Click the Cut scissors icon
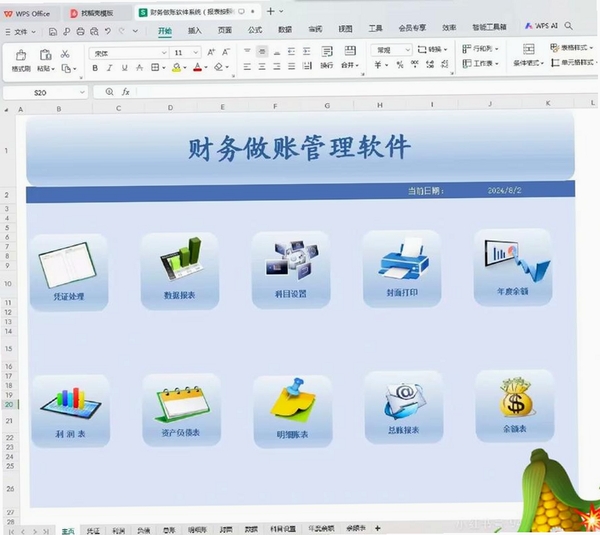The image size is (600, 535). coord(65,54)
